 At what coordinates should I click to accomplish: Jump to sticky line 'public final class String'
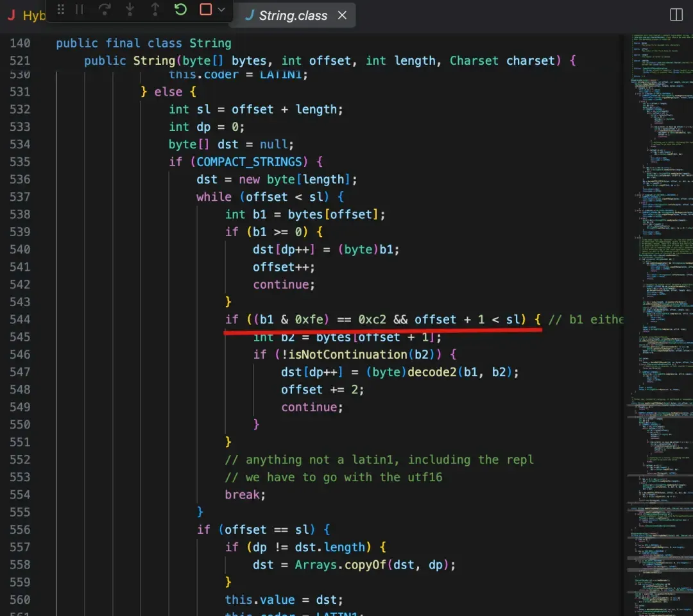pos(143,43)
